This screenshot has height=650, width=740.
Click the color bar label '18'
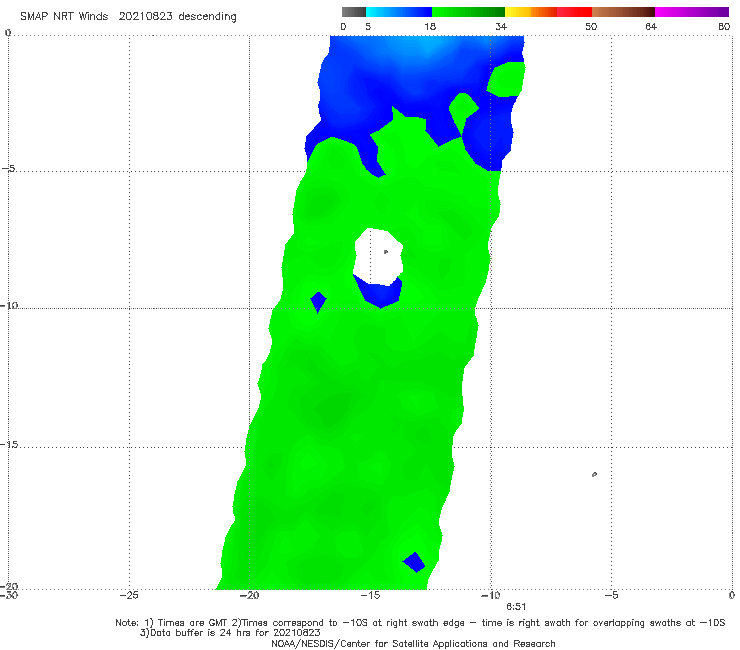(430, 26)
